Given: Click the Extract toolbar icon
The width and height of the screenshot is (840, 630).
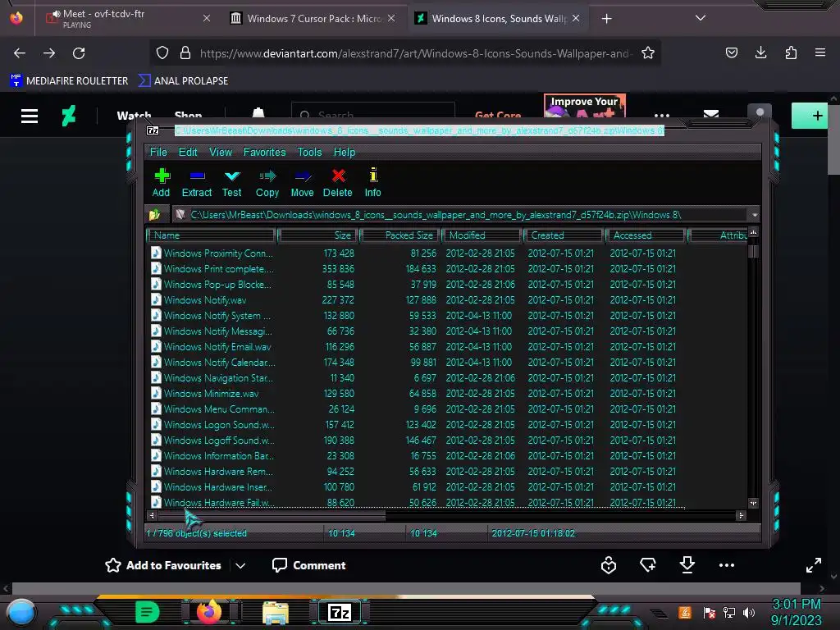Looking at the screenshot, I should point(197,183).
